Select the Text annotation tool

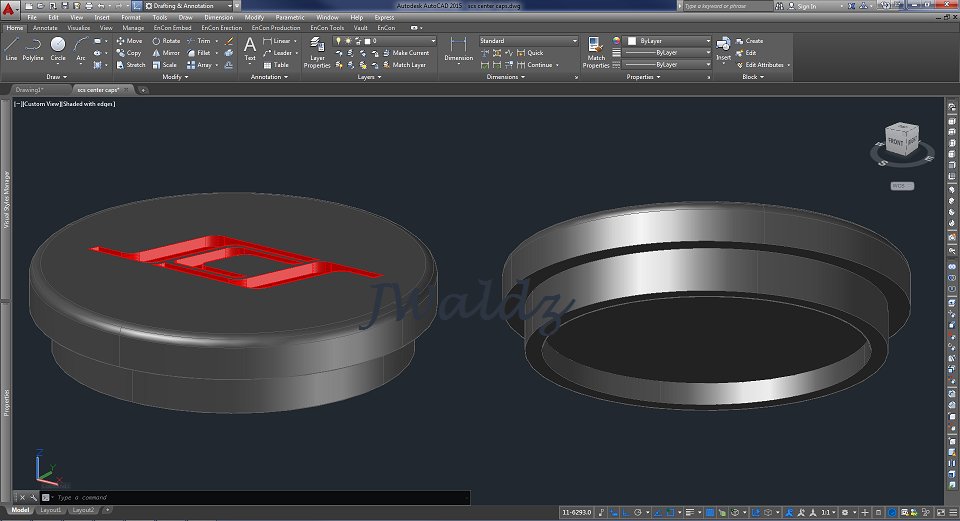[250, 49]
